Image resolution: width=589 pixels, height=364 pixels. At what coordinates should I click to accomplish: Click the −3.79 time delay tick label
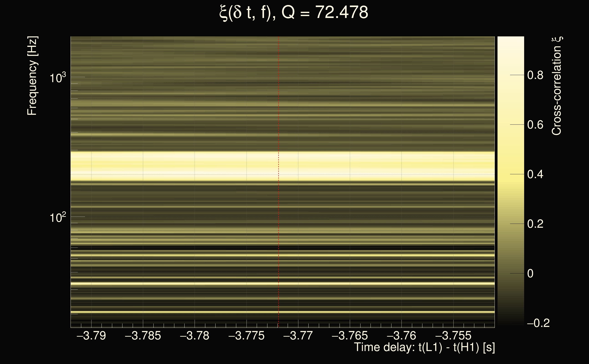click(x=91, y=336)
